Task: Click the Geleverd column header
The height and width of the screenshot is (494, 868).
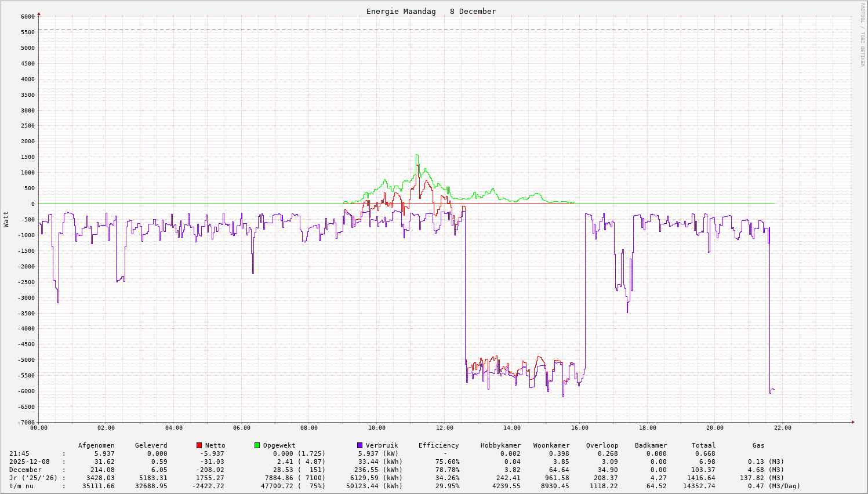Action: click(151, 445)
